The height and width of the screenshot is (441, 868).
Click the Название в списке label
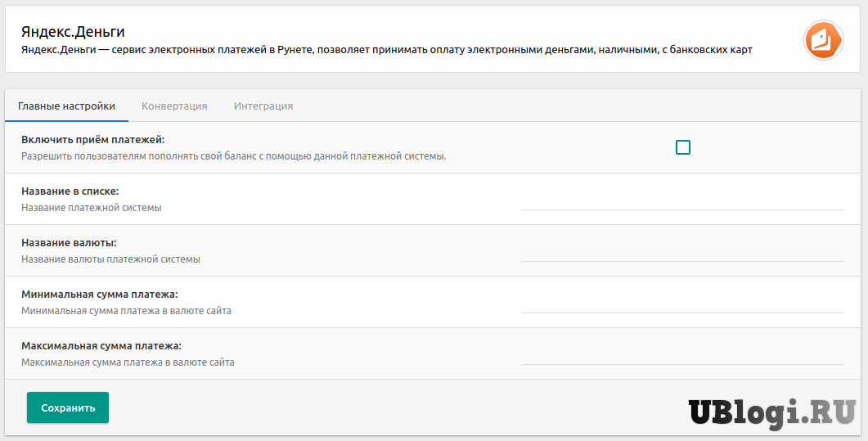[x=70, y=191]
